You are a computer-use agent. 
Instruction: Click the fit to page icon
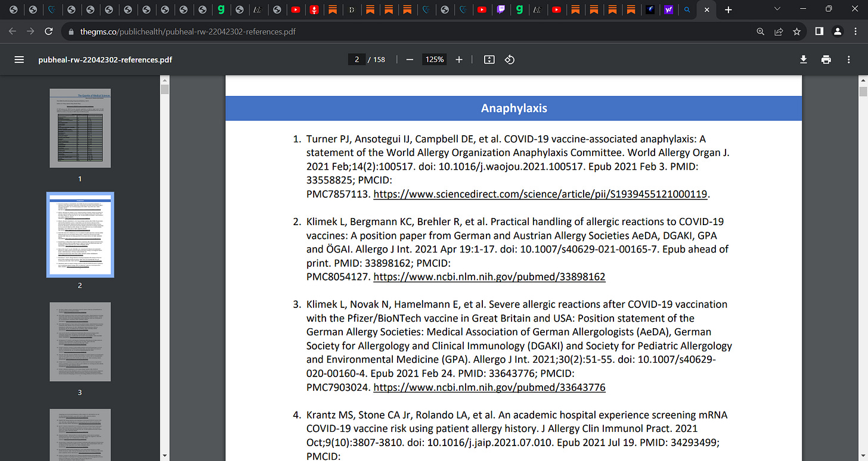489,60
